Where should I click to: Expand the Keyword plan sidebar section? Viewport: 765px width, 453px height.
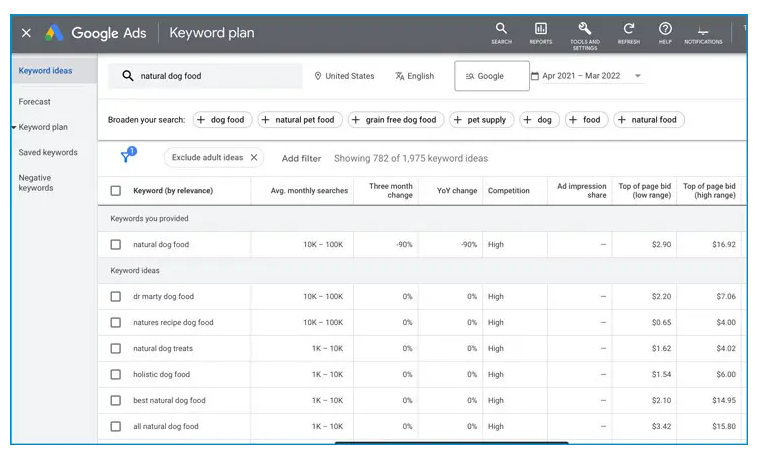coord(42,128)
